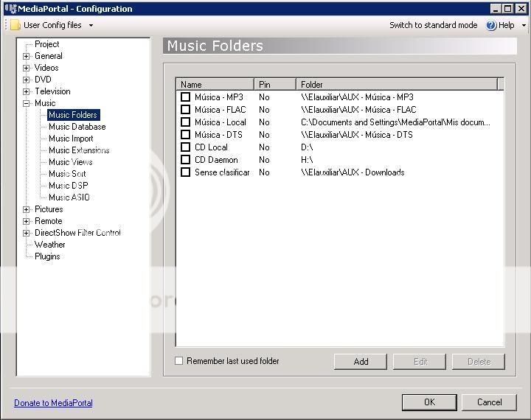Close the MediaPortal Configuration window
531x420 pixels.
pos(521,8)
